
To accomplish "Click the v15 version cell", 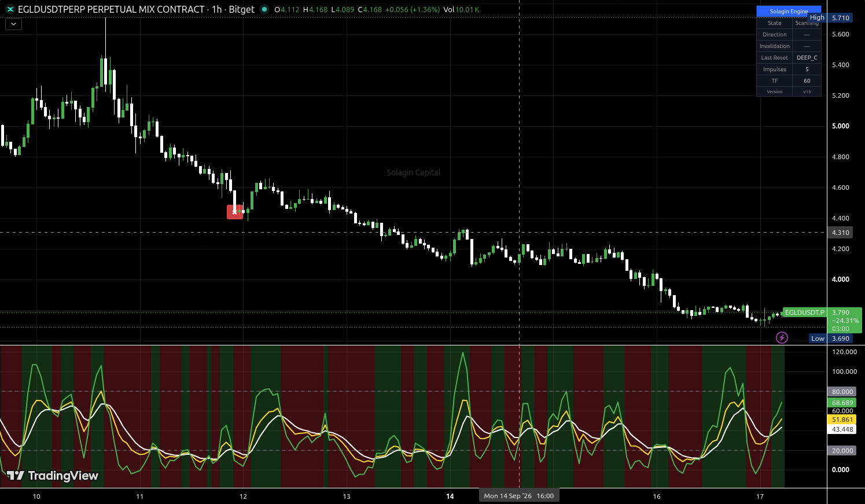I will pos(807,91).
